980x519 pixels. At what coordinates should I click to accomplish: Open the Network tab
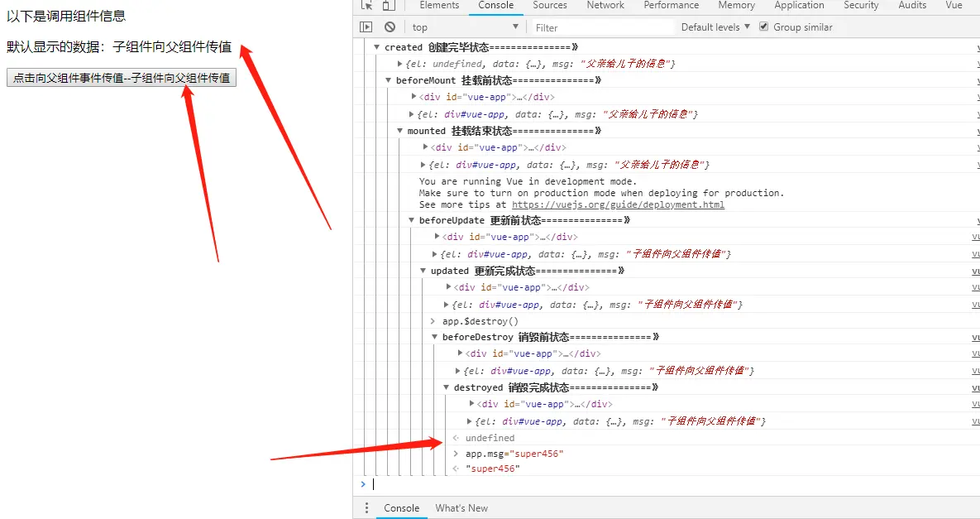[605, 5]
